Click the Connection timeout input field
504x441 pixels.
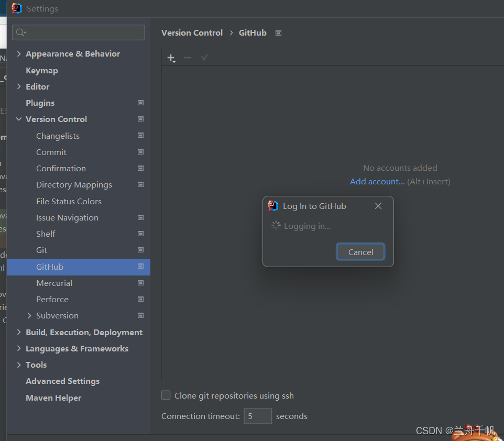pyautogui.click(x=258, y=416)
